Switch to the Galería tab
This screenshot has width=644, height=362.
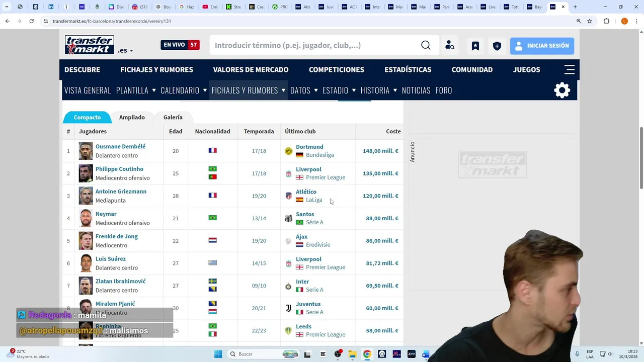tap(173, 117)
